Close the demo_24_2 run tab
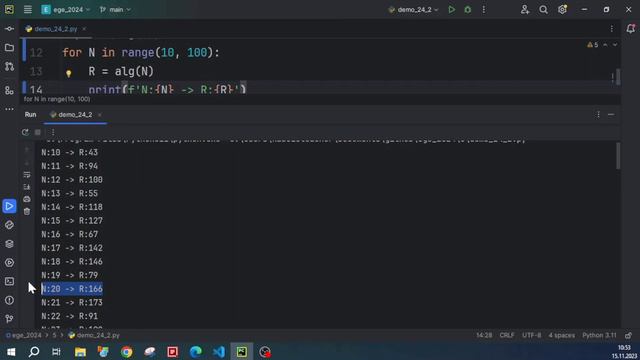This screenshot has width=640, height=360. point(100,115)
